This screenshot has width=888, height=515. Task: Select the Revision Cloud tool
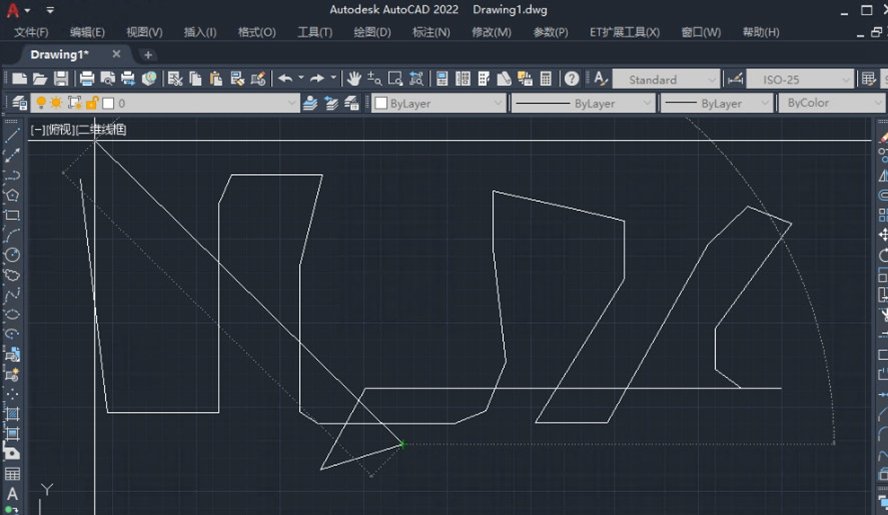pyautogui.click(x=12, y=275)
